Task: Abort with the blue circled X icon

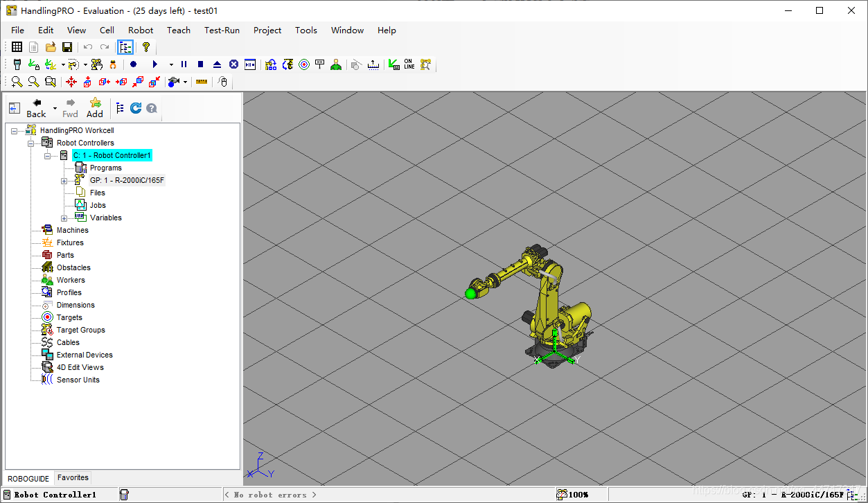Action: [234, 64]
